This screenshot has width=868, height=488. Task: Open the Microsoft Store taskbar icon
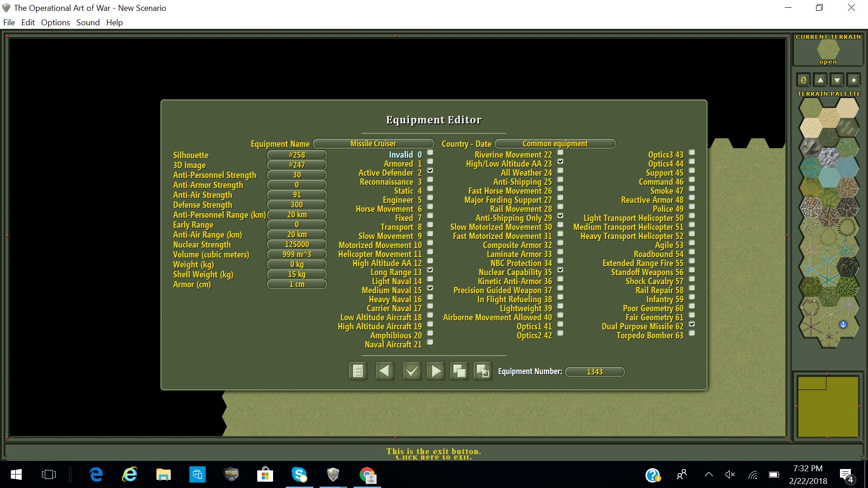pos(265,474)
